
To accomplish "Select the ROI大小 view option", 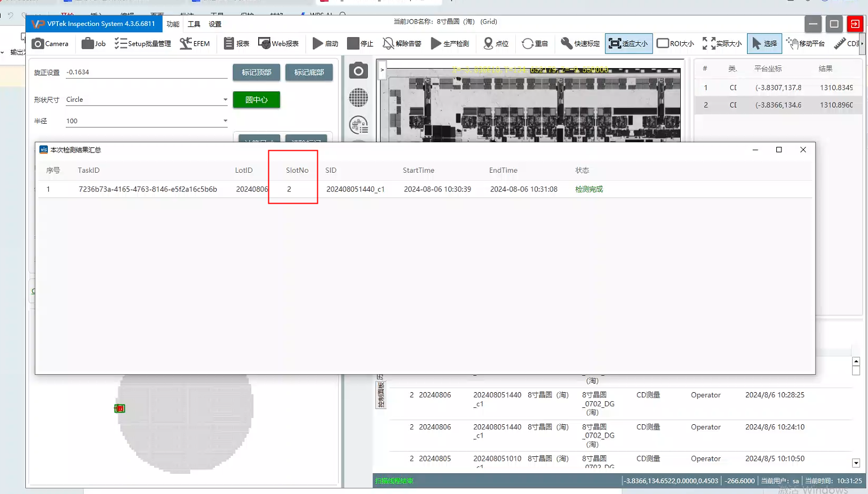I will [x=675, y=43].
